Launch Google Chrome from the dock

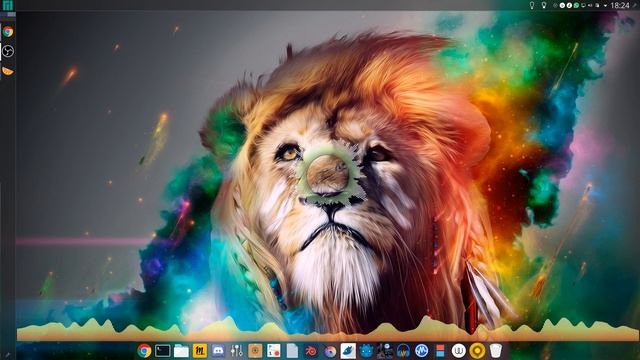click(144, 351)
